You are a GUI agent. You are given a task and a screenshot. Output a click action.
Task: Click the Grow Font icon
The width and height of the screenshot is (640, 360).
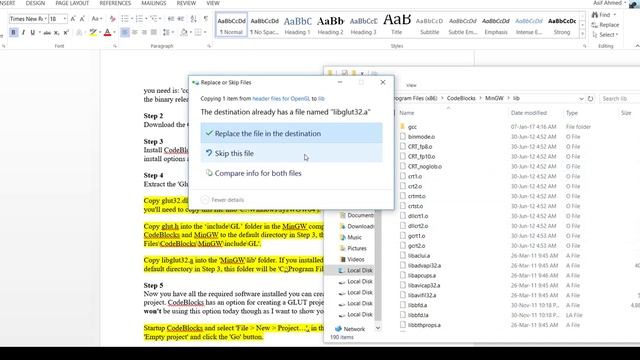[x=73, y=19]
